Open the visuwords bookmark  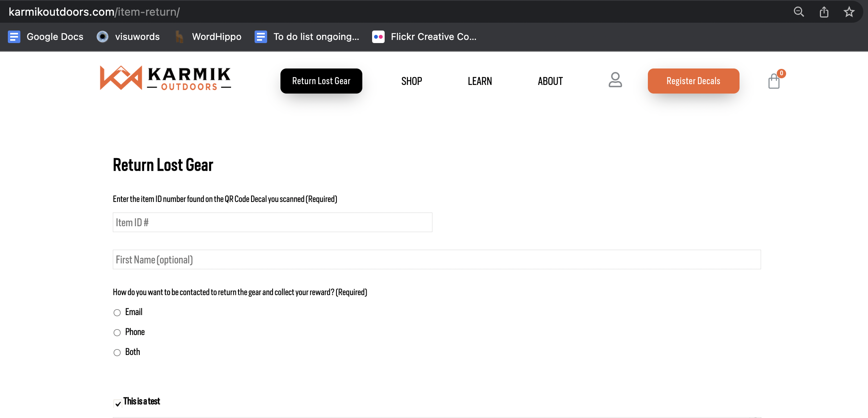click(128, 37)
